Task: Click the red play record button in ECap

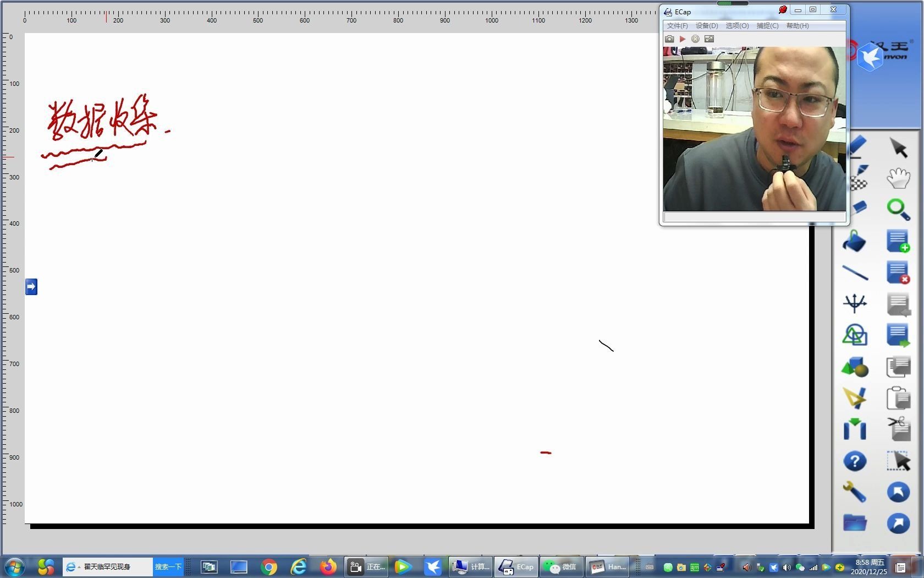Action: [683, 39]
